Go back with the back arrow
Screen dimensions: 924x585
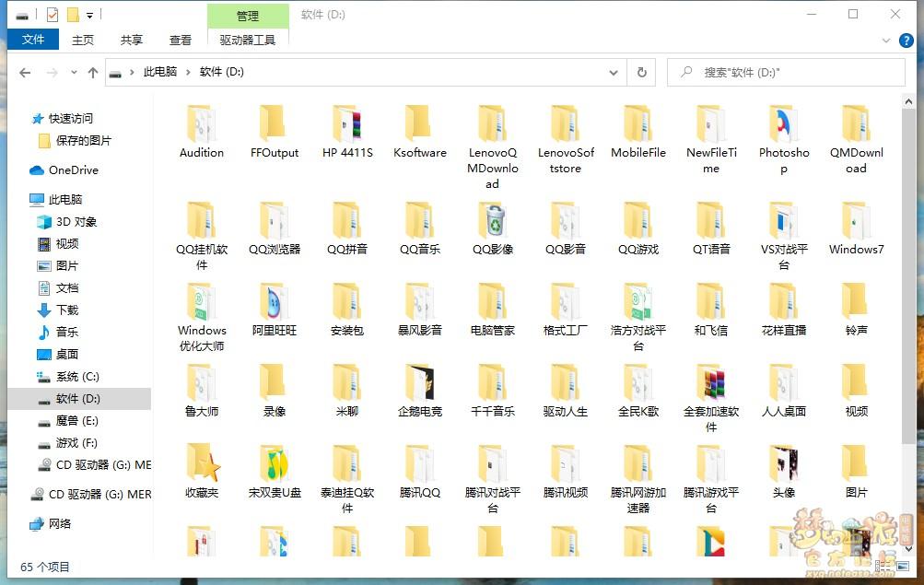[25, 73]
